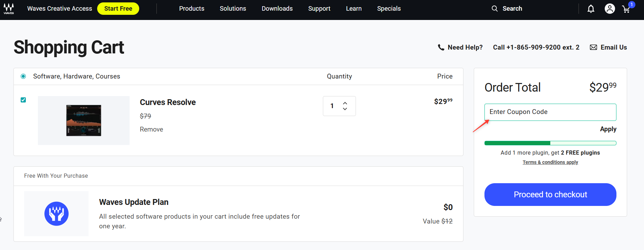Image resolution: width=644 pixels, height=250 pixels.
Task: Select Software, Hardware, Courses radio button
Action: [23, 76]
